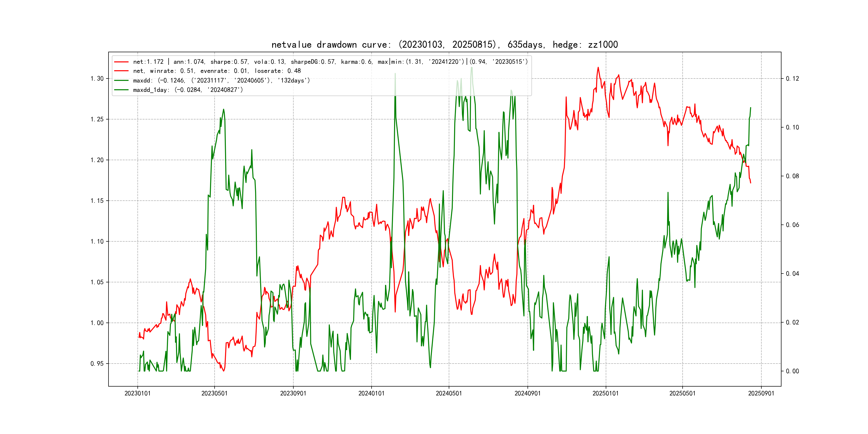Viewport: 868px width, 434px height.
Task: Click the 20230901 x-axis date label
Action: coord(293,394)
